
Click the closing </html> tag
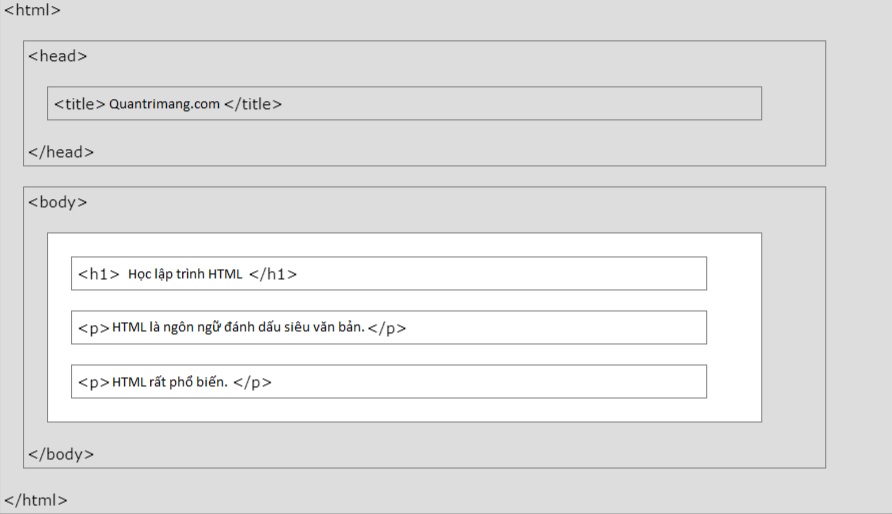point(36,499)
